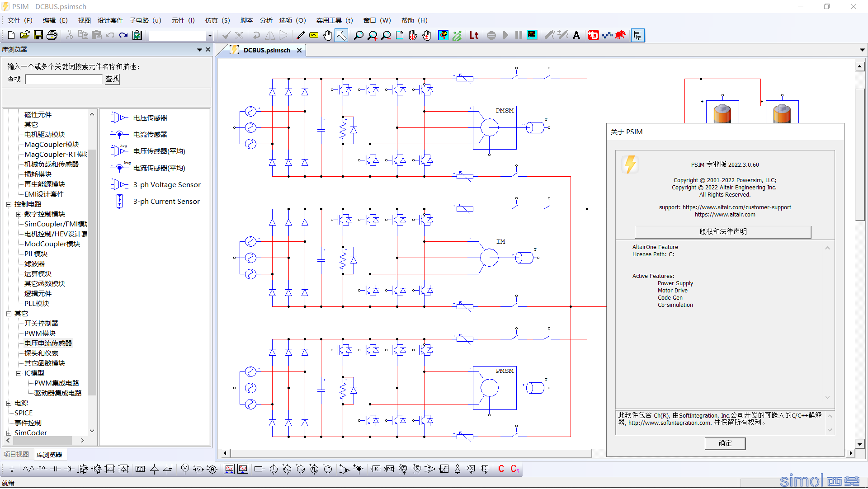Click the red elephant toolbar icon

621,35
